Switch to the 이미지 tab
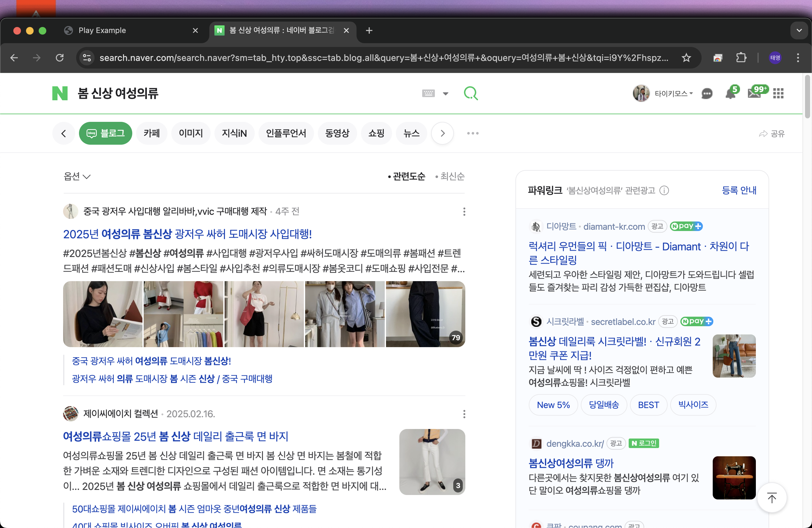This screenshot has width=812, height=528. (191, 133)
